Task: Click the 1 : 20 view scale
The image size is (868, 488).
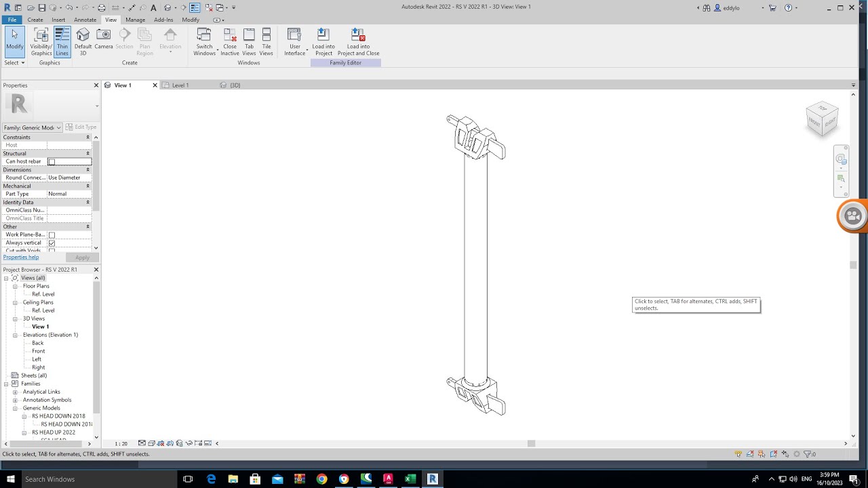Action: [x=121, y=443]
